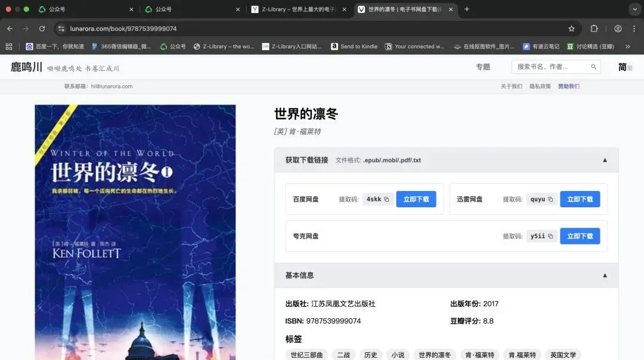644x360 pixels.
Task: Click 立即下载 for 迅雷网盘
Action: click(x=580, y=199)
